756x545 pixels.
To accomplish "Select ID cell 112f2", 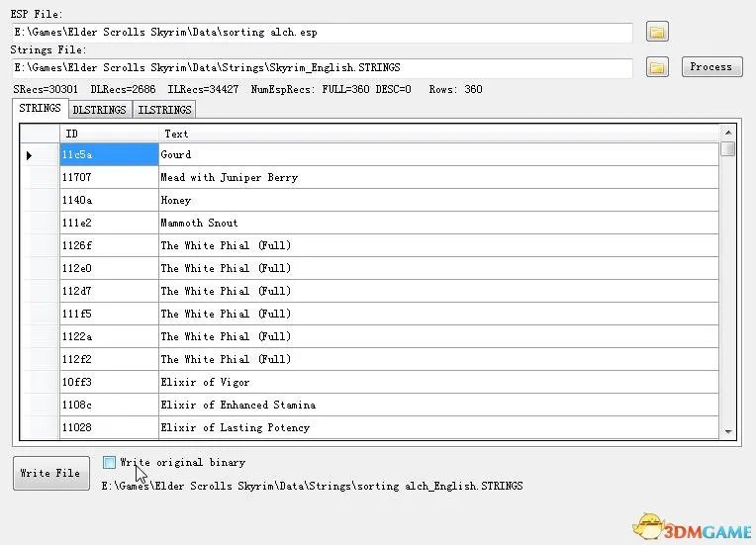I will point(110,359).
